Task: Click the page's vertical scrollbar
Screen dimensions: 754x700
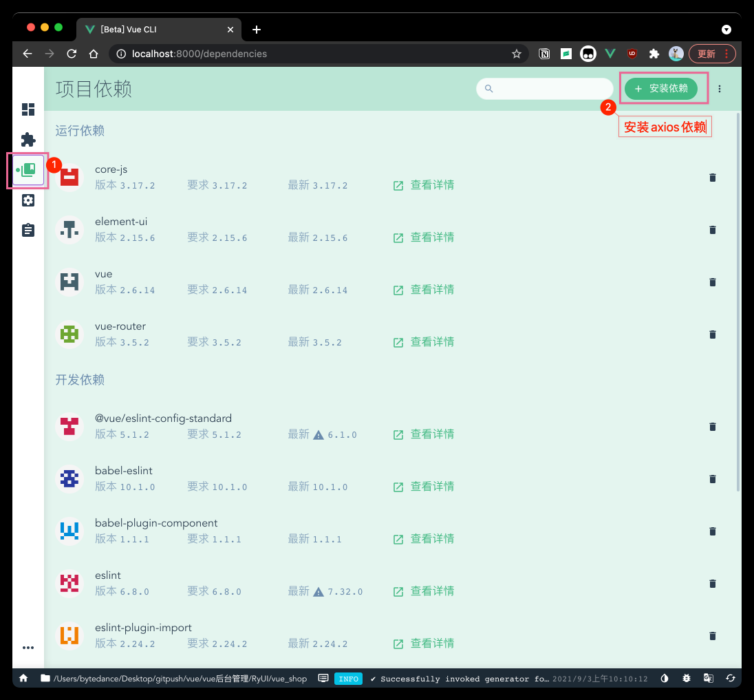Action: click(738, 303)
